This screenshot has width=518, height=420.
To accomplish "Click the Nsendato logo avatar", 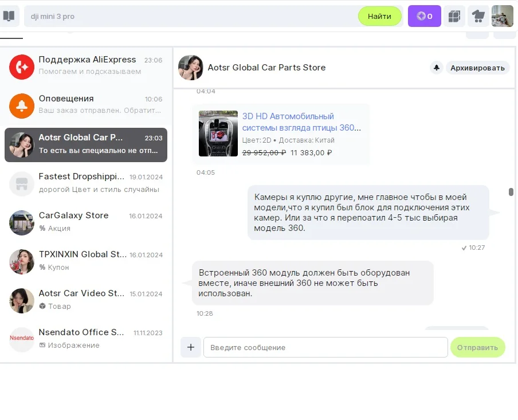I will coord(22,340).
